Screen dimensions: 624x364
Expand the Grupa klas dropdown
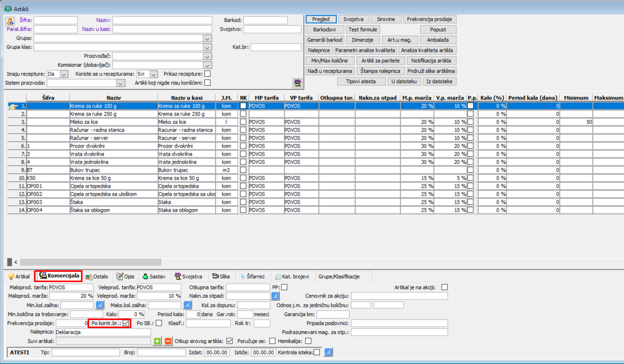tap(207, 48)
